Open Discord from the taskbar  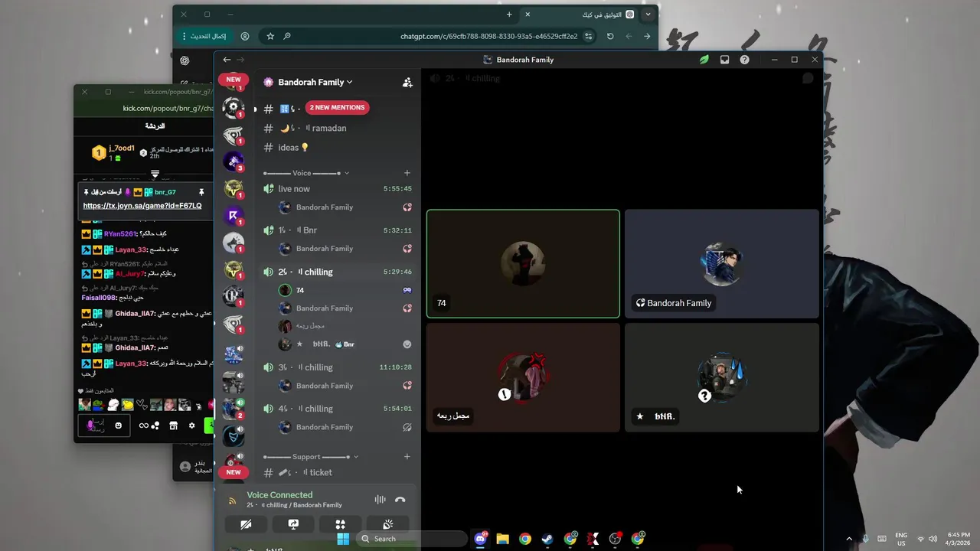click(x=480, y=539)
